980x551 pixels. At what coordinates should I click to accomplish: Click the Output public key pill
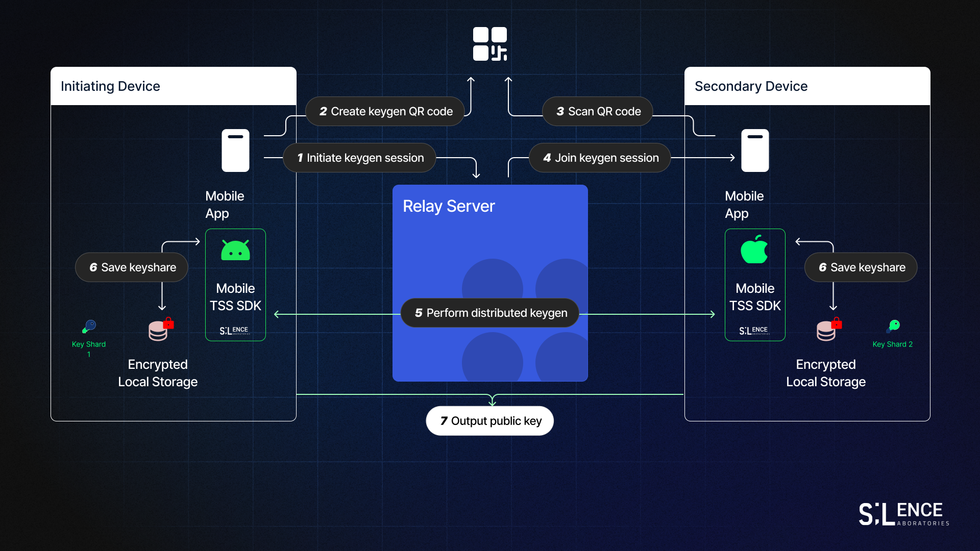(490, 421)
